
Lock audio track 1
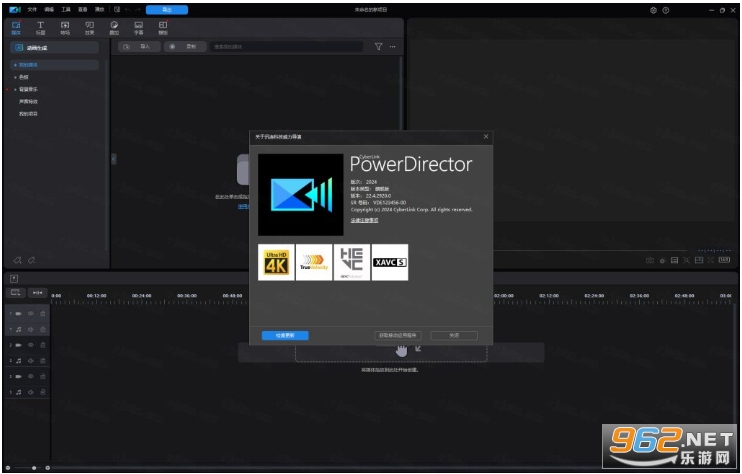pos(43,329)
